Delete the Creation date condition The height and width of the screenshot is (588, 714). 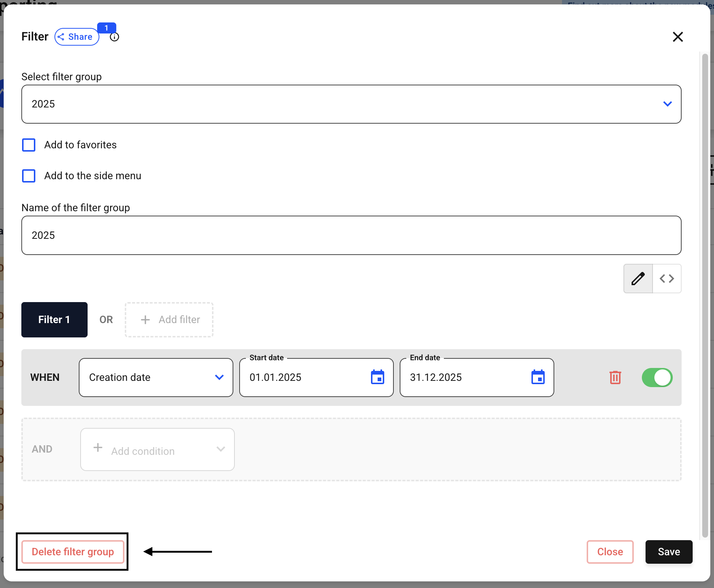(x=615, y=378)
